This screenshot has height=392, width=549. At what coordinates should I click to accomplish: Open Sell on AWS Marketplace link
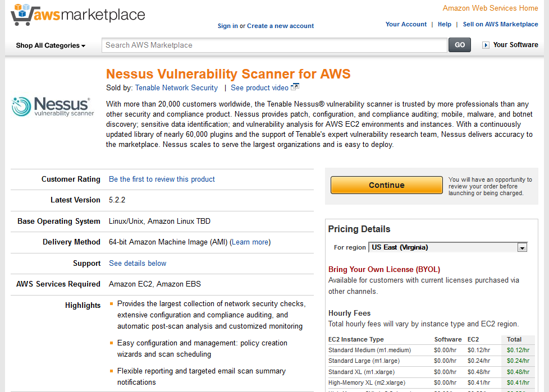(500, 24)
